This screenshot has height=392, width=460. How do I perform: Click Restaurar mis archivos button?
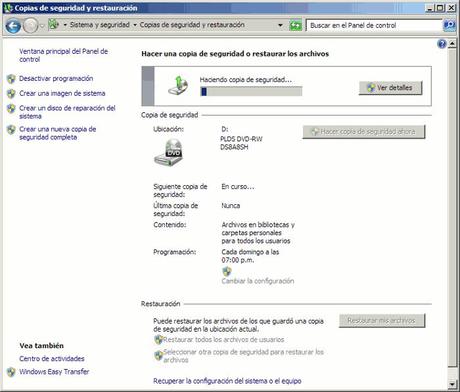382,321
